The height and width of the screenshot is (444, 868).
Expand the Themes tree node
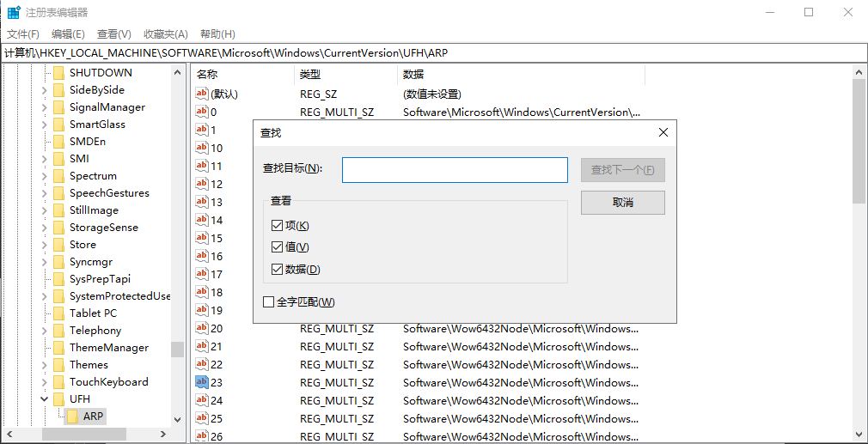point(45,364)
